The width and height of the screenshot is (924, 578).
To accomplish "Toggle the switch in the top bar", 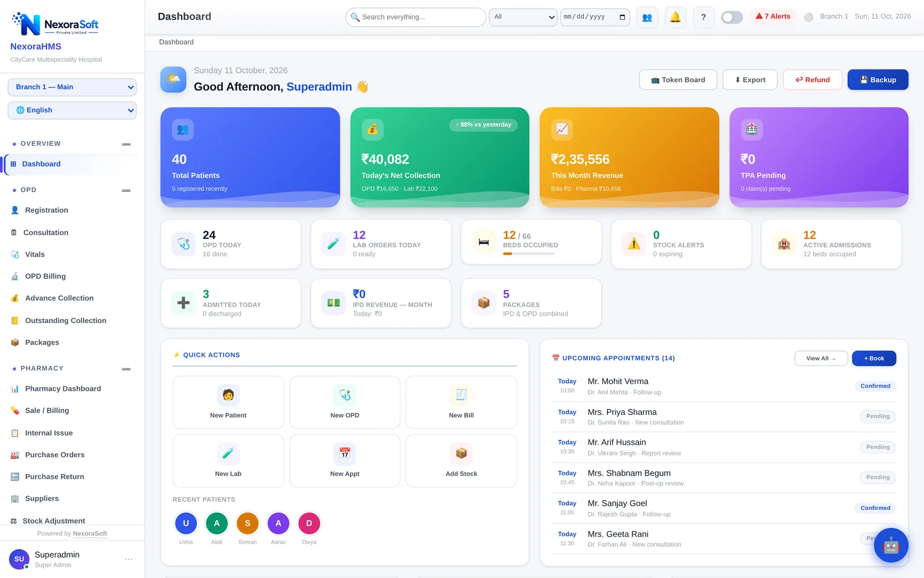I will pos(732,17).
